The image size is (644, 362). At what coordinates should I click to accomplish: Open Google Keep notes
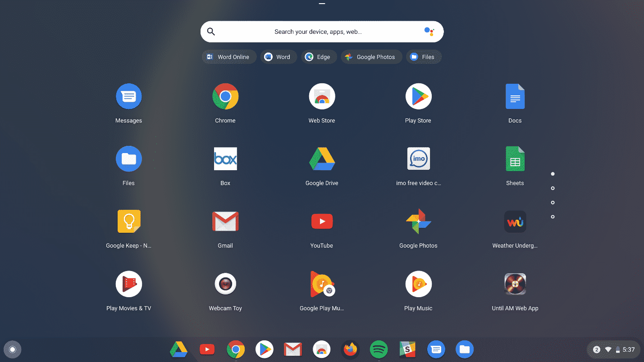coord(129,221)
